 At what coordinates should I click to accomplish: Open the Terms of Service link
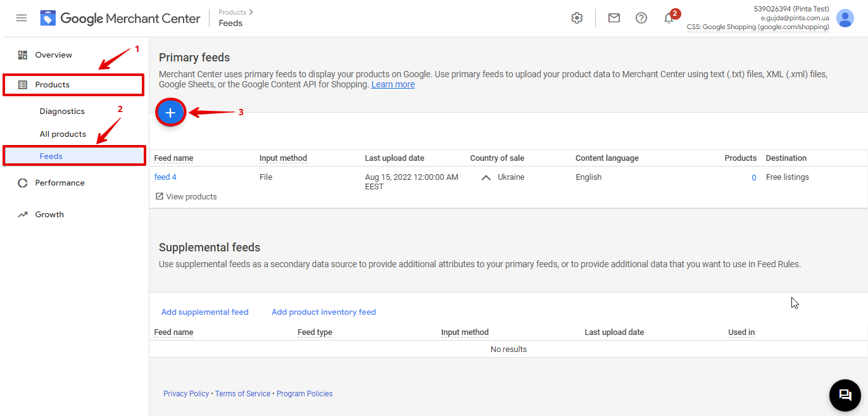point(243,394)
